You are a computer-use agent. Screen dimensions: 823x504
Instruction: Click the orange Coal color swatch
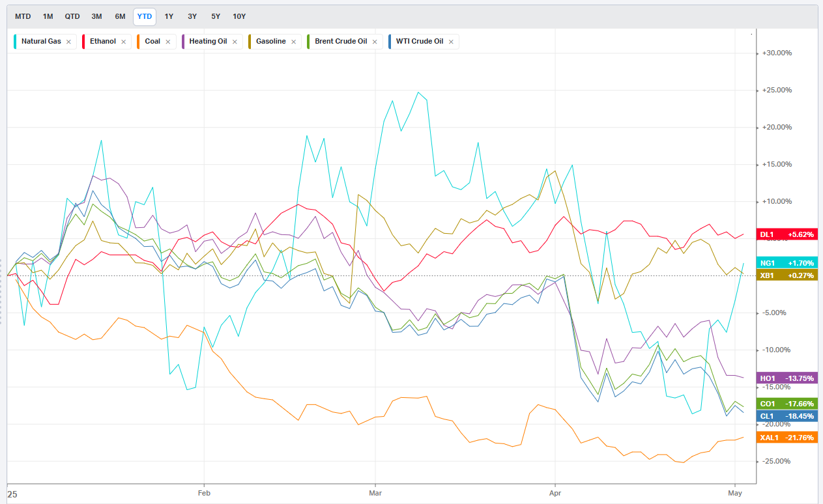(139, 42)
